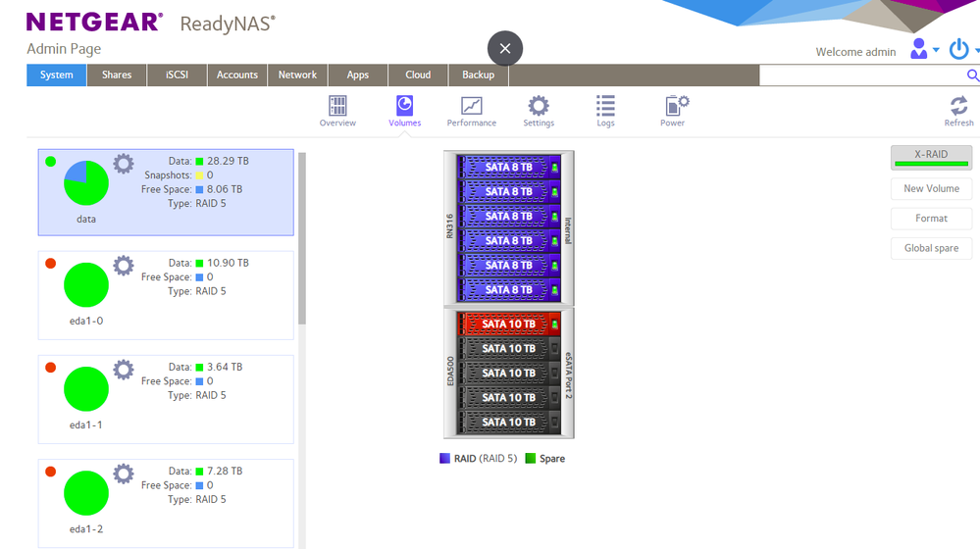
Task: Click the eda1-2 volume pie chart
Action: pyautogui.click(x=86, y=493)
